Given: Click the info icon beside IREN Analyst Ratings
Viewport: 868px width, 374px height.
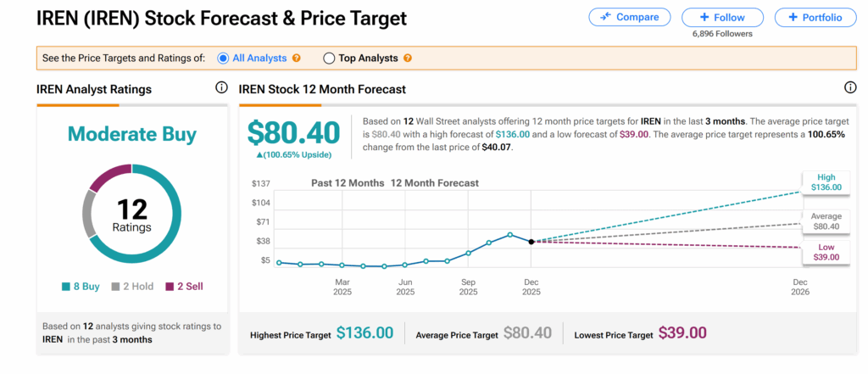Looking at the screenshot, I should tap(221, 88).
